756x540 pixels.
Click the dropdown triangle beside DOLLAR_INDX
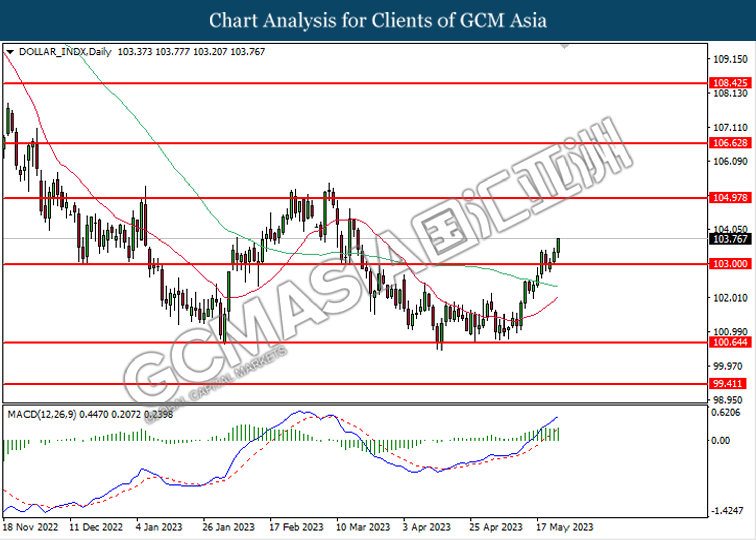coord(10,52)
